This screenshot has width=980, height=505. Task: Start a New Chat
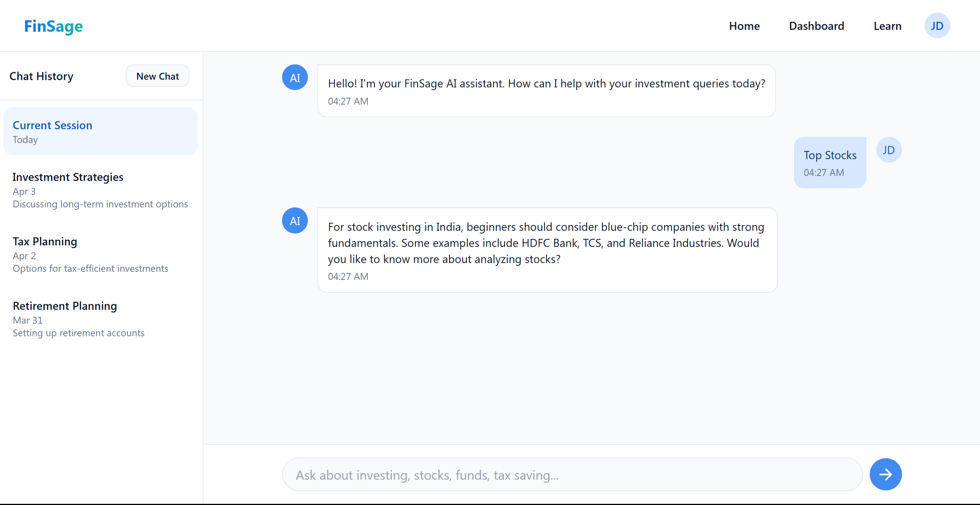[158, 76]
